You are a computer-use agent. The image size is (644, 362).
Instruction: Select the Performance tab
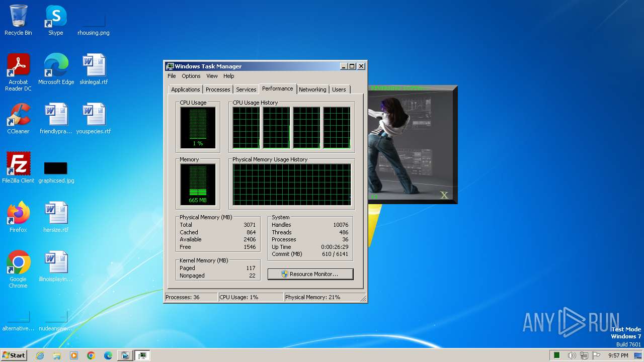coord(278,88)
